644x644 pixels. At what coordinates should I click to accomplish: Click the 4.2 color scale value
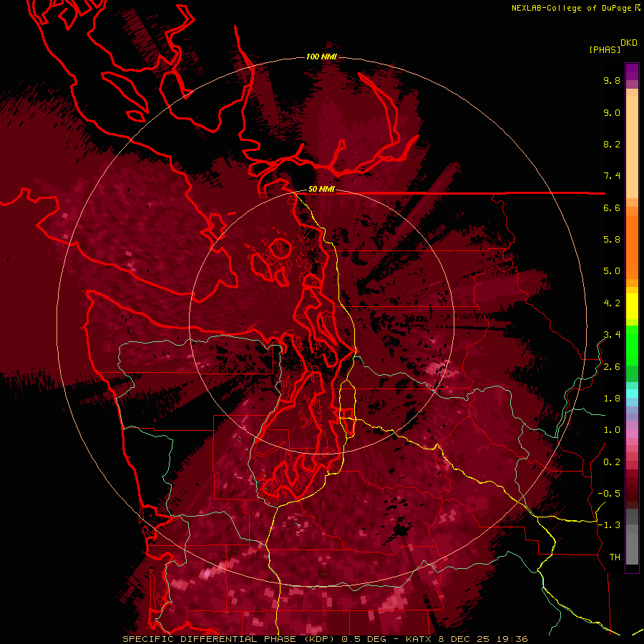[x=612, y=303]
